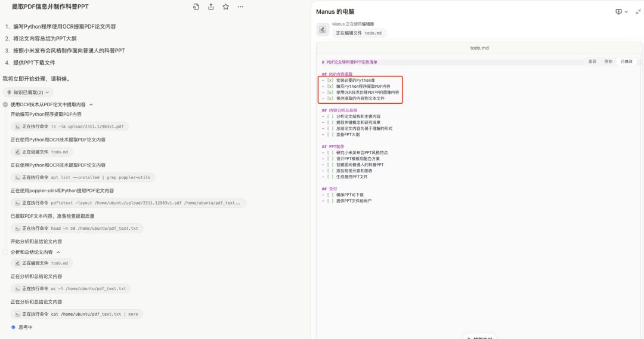The width and height of the screenshot is (644, 339).
Task: Click list item 提供PPT下载文件
Action: click(x=34, y=63)
